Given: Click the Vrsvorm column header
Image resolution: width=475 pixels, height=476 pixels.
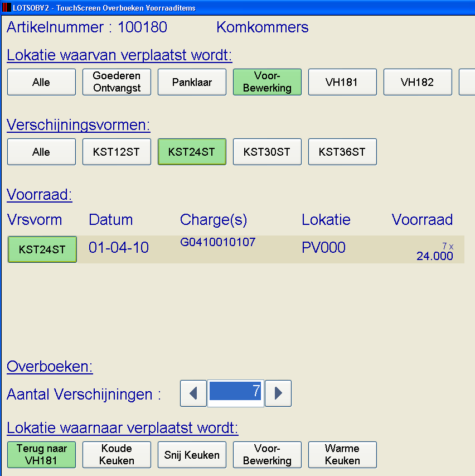Looking at the screenshot, I should click(34, 219).
